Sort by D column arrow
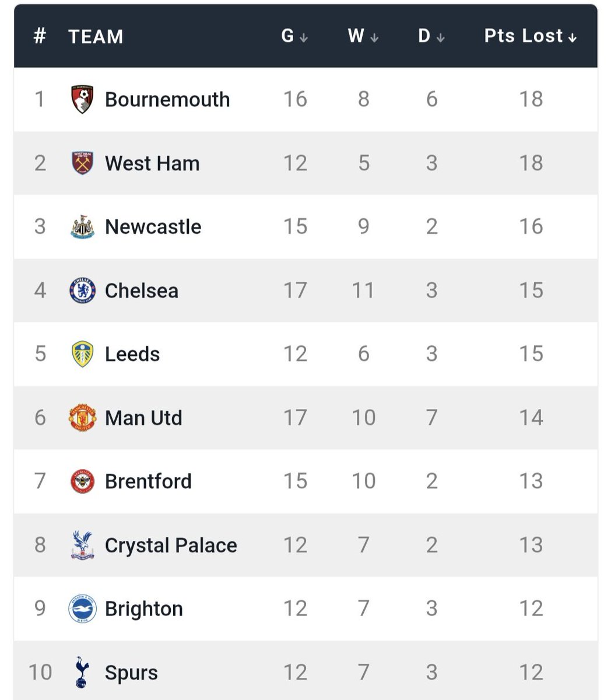Viewport: 611px width, 700px height. (440, 38)
